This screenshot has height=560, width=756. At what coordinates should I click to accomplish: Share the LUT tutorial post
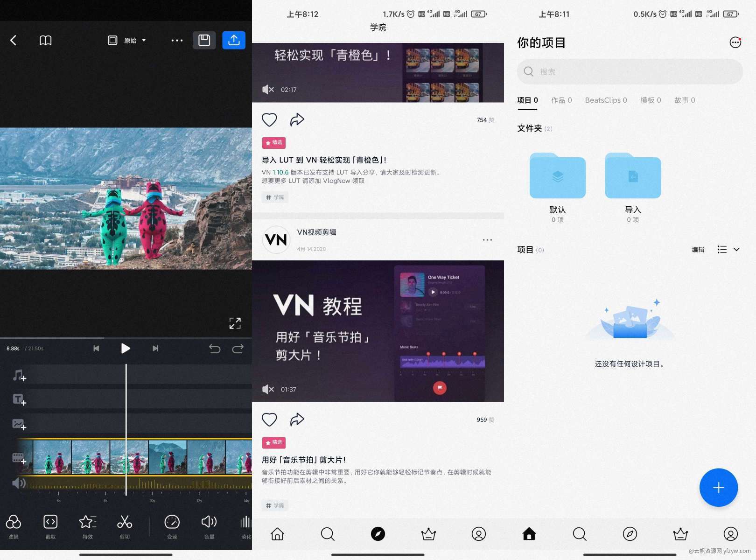[297, 120]
